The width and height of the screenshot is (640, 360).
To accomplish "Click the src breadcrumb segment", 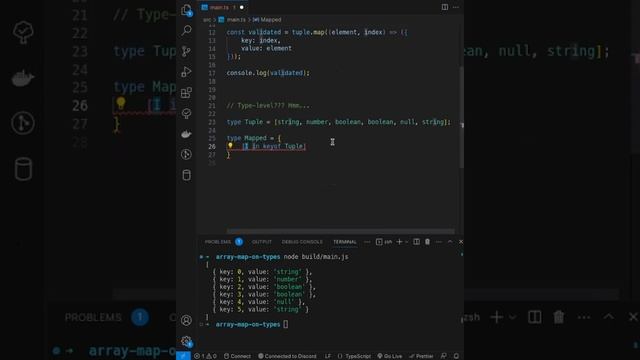I will [207, 20].
